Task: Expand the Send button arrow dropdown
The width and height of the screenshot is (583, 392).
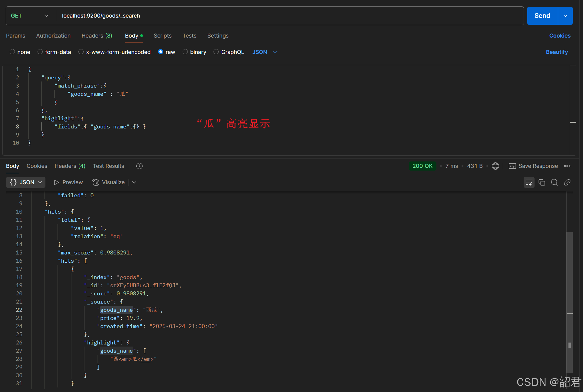Action: [565, 16]
